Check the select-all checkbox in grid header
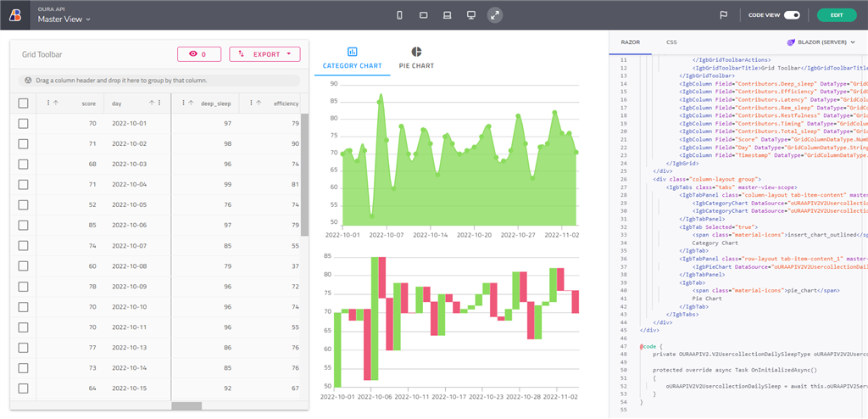The image size is (868, 419). click(x=24, y=103)
